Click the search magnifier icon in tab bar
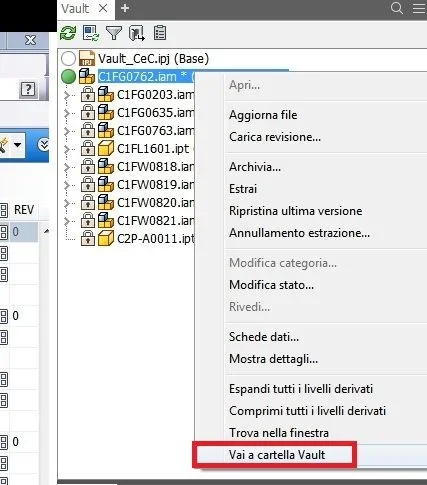The image size is (427, 485). (x=397, y=8)
